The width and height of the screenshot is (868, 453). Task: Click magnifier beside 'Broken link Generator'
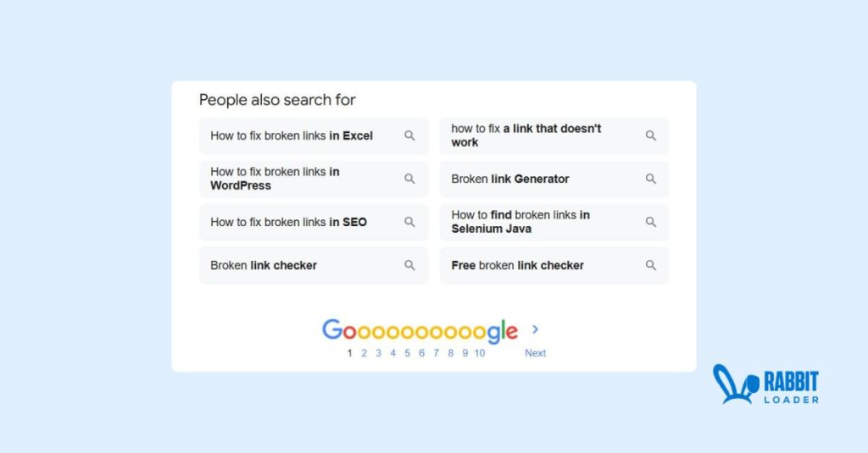click(651, 179)
